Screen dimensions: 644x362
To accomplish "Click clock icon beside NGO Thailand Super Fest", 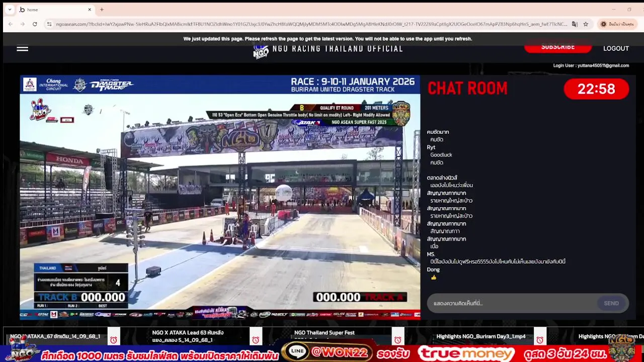I will pos(398,340).
